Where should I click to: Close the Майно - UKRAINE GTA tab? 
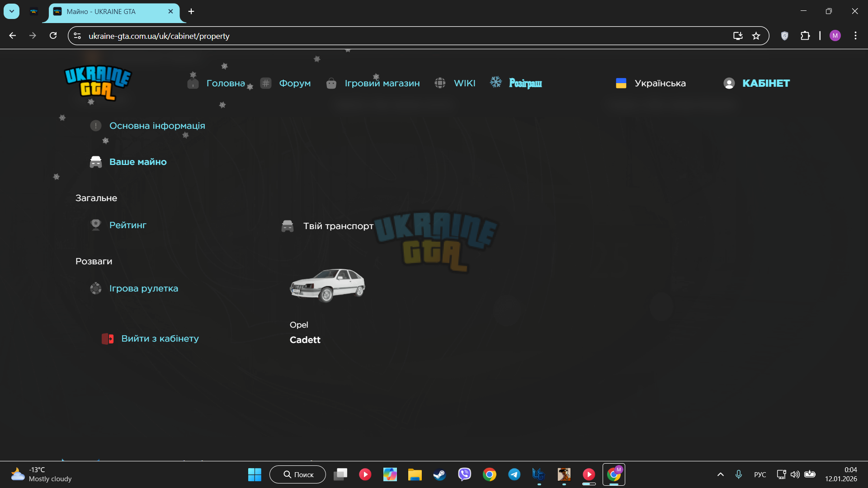170,11
